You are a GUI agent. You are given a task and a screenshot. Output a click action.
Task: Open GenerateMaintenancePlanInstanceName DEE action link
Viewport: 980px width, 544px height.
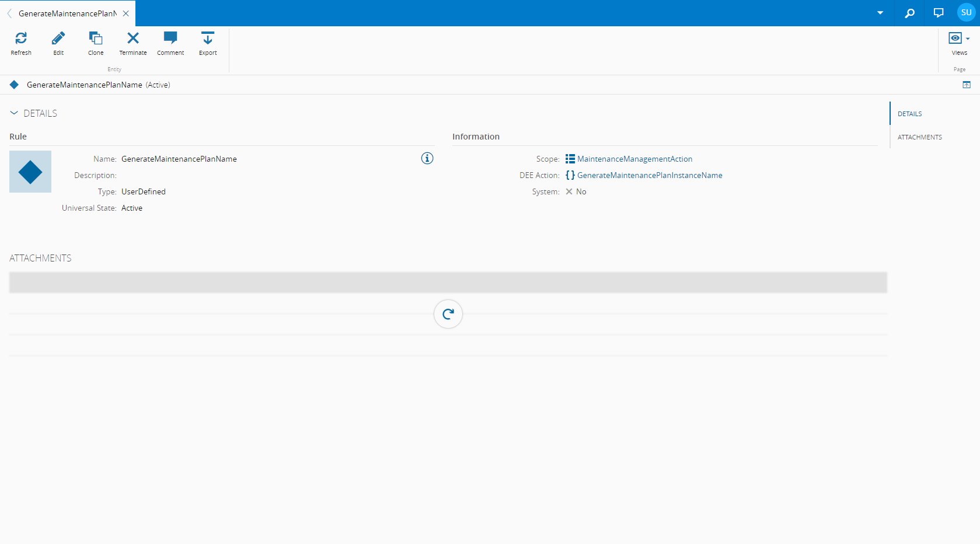[650, 175]
